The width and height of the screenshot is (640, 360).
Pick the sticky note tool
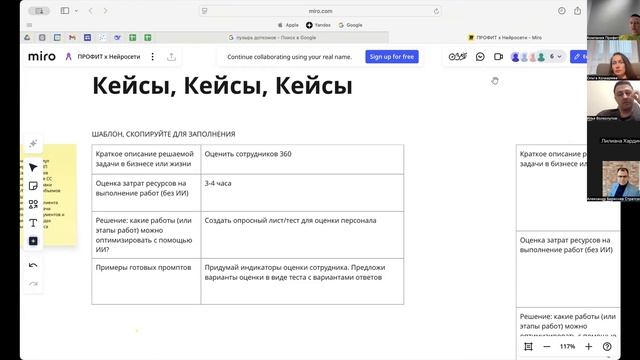click(x=33, y=186)
